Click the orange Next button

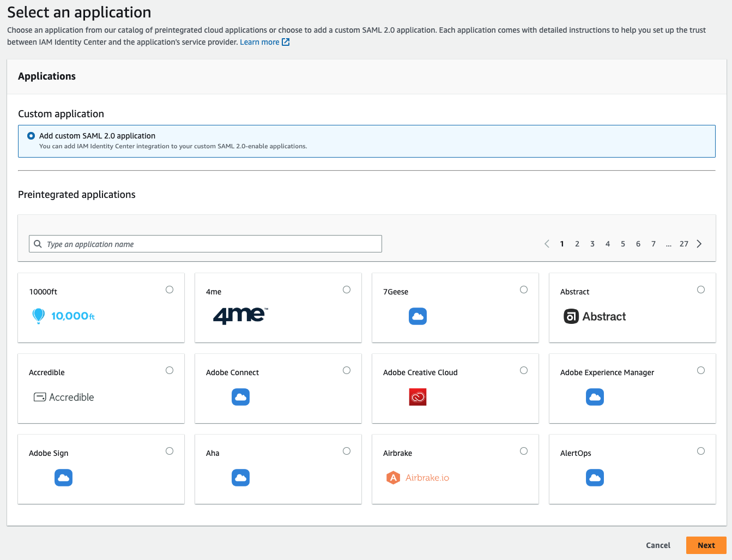coord(706,545)
